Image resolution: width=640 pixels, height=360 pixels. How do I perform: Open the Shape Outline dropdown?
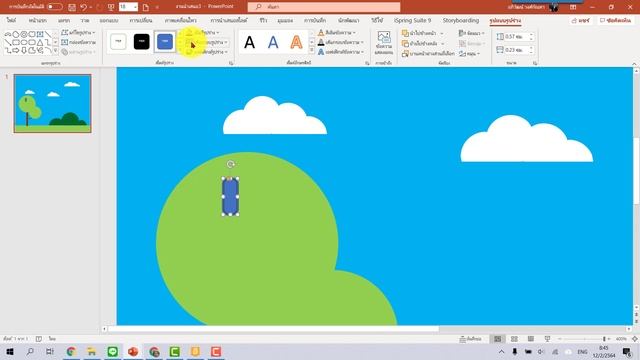click(x=206, y=42)
